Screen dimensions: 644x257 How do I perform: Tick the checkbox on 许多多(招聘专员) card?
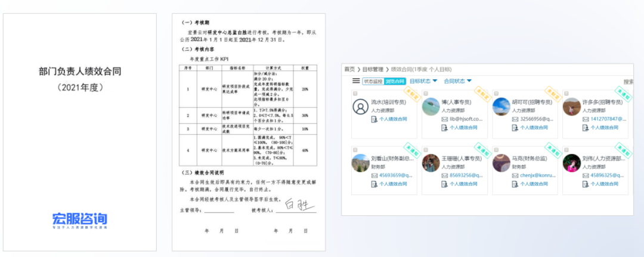click(x=566, y=93)
